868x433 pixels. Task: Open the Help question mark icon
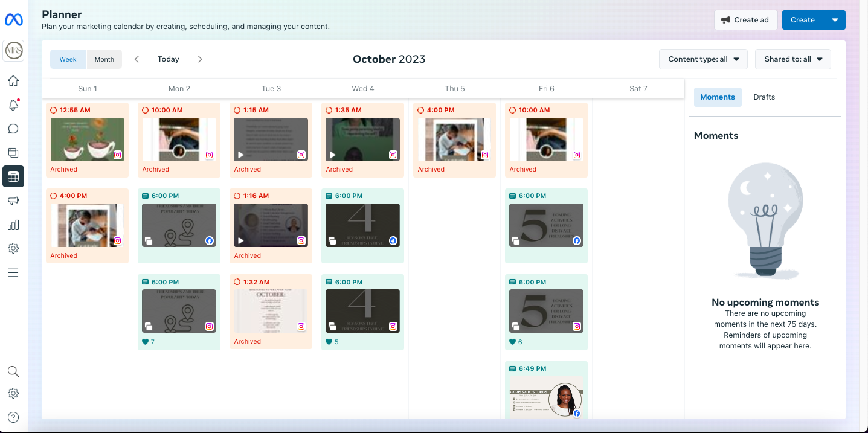(x=13, y=417)
